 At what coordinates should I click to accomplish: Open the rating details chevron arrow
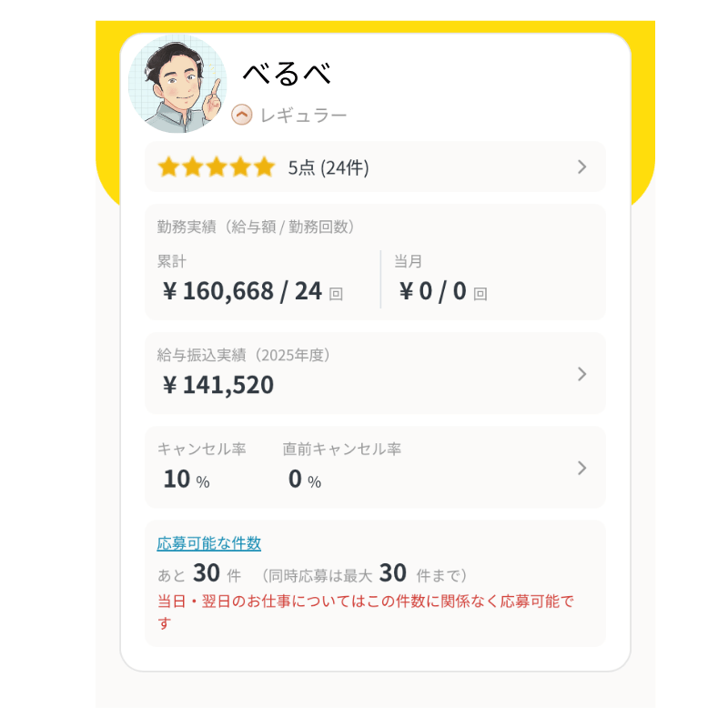coord(582,167)
